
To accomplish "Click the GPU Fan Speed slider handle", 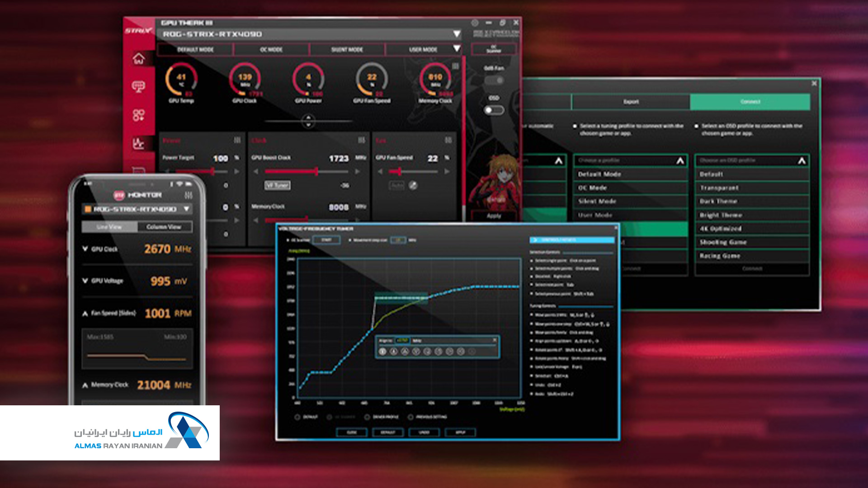I will (x=400, y=172).
